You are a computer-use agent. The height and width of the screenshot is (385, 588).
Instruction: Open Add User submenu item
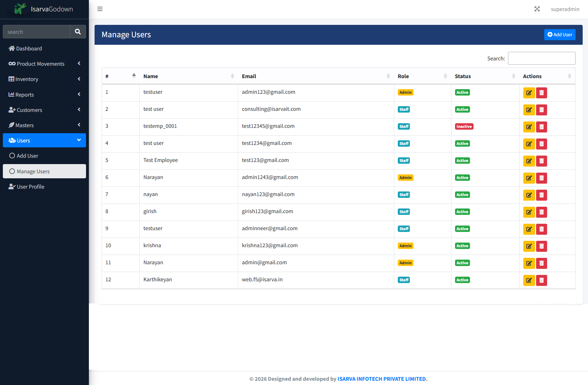(44, 156)
